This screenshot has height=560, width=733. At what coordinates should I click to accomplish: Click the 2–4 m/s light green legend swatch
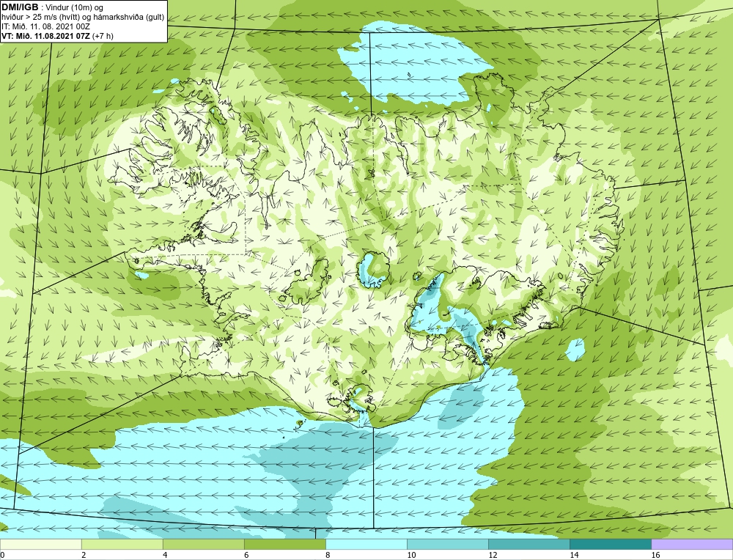[x=122, y=544]
